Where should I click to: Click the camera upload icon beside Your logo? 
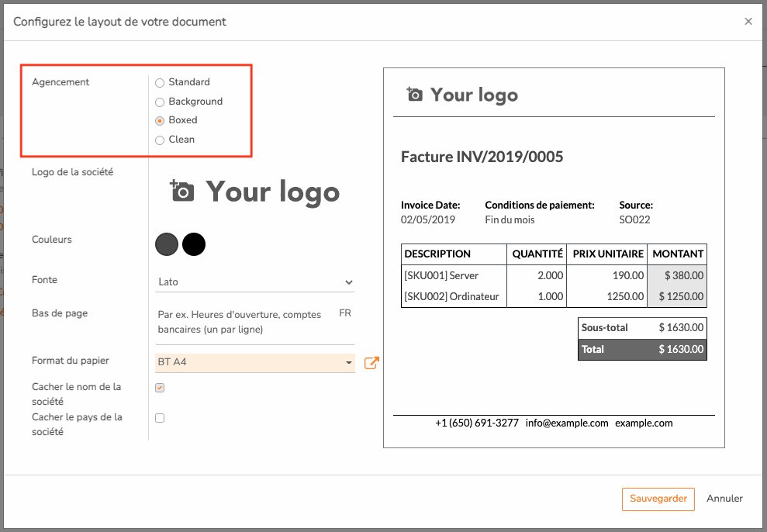click(x=182, y=191)
